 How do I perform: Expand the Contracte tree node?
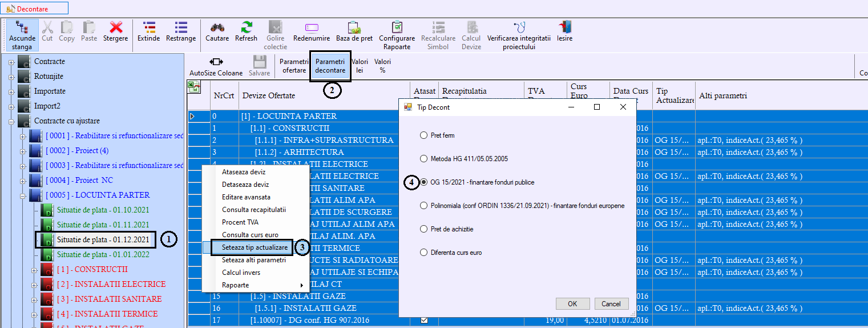click(11, 62)
